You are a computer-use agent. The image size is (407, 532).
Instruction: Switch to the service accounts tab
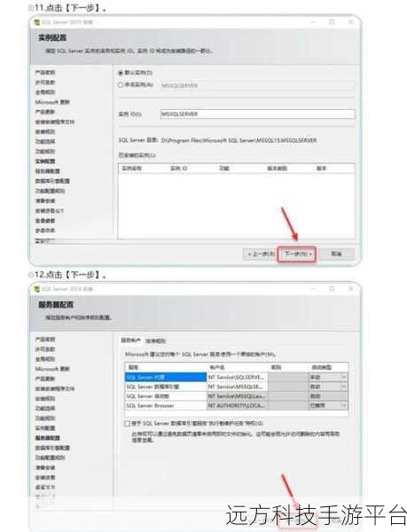pyautogui.click(x=131, y=340)
